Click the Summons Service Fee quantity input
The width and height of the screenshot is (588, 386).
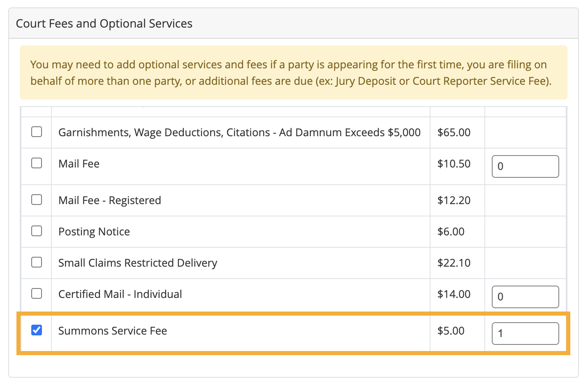525,333
